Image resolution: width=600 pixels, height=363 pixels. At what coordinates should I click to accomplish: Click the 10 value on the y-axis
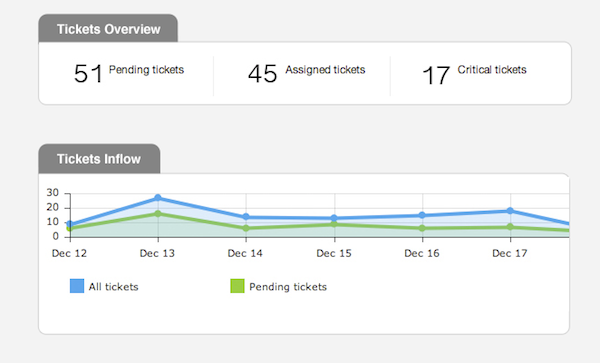click(x=53, y=222)
